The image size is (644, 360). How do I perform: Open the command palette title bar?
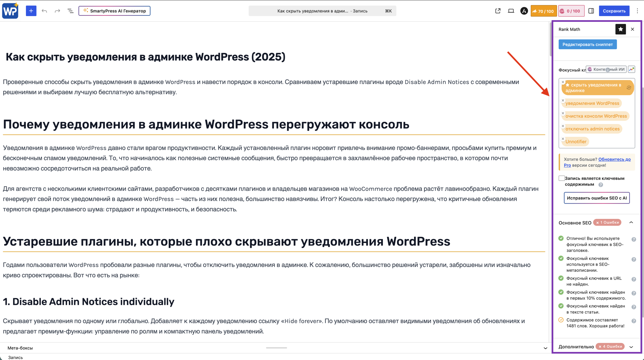(322, 11)
